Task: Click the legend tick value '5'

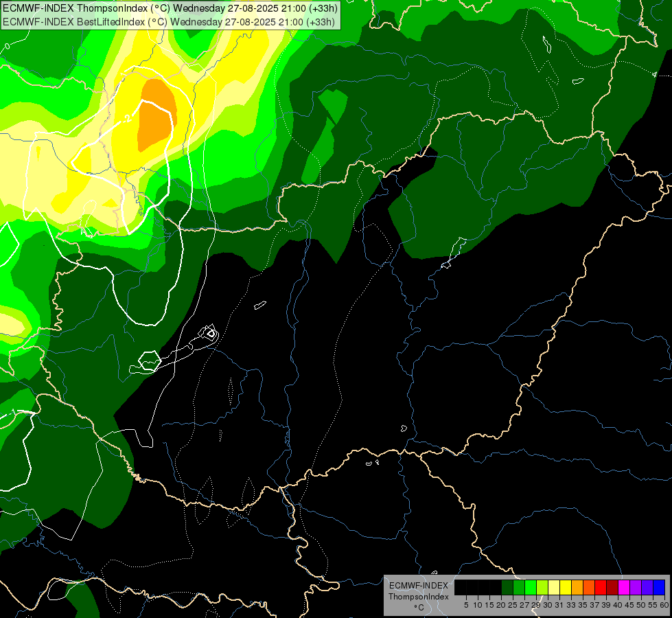Action: tap(466, 605)
